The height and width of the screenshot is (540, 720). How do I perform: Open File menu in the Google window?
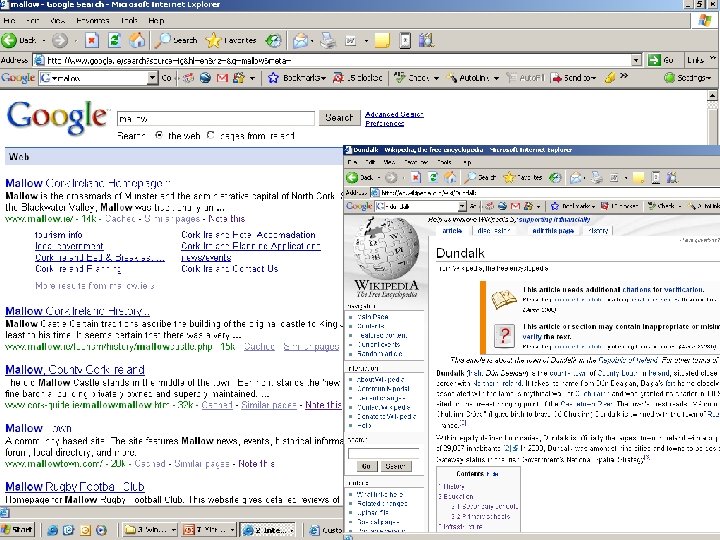click(x=9, y=21)
